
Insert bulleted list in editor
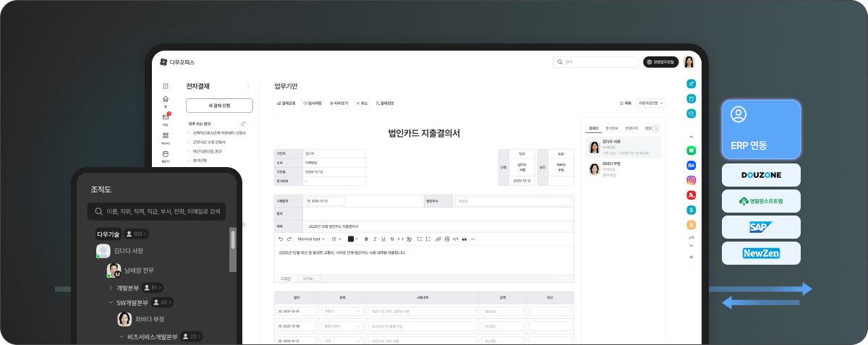click(x=420, y=239)
